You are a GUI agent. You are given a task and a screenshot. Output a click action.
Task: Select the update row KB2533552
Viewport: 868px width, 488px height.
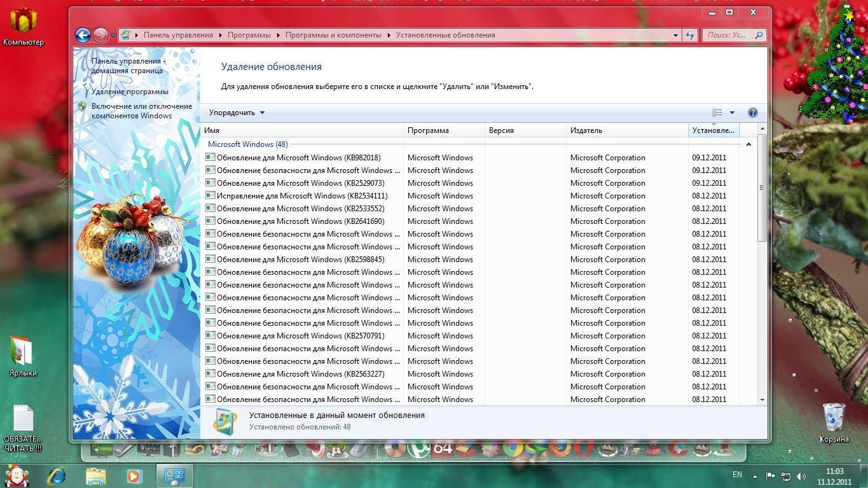[x=472, y=208]
